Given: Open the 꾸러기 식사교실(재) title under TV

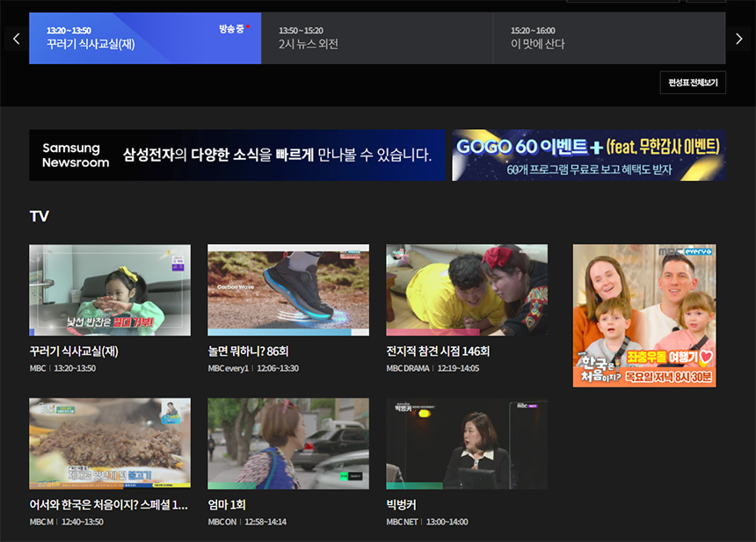Looking at the screenshot, I should click(x=74, y=351).
